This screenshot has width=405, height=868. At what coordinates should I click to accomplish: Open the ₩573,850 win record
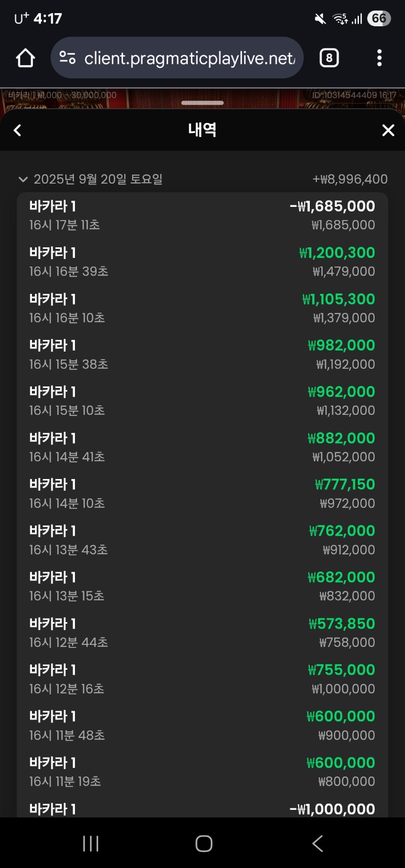(202, 633)
